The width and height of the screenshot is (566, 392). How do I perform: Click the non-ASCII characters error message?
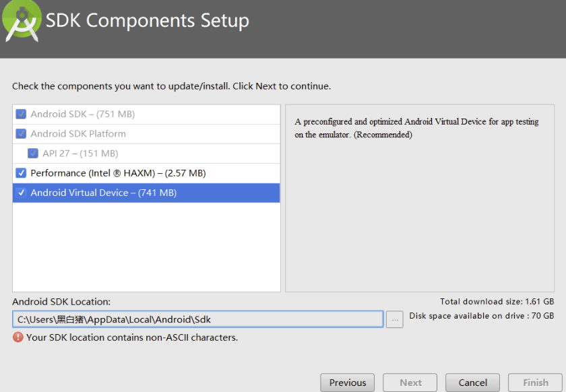pyautogui.click(x=132, y=337)
